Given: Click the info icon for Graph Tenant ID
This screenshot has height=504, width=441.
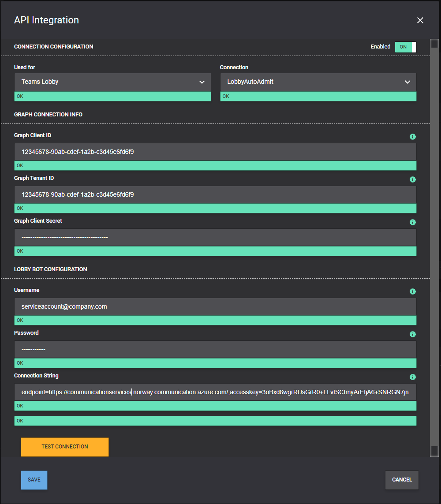Looking at the screenshot, I should click(413, 179).
